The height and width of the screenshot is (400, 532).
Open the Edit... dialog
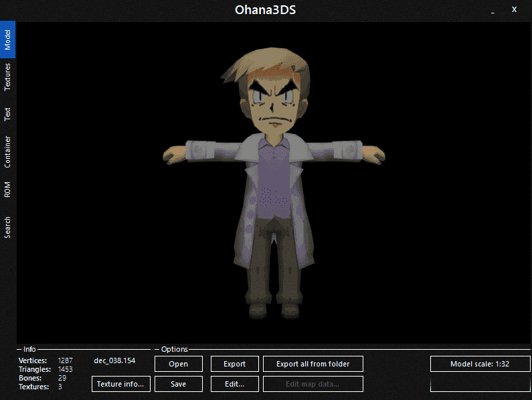pos(234,384)
